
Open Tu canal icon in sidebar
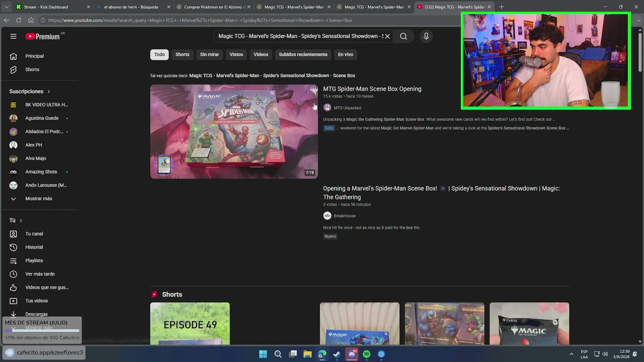coord(14,234)
